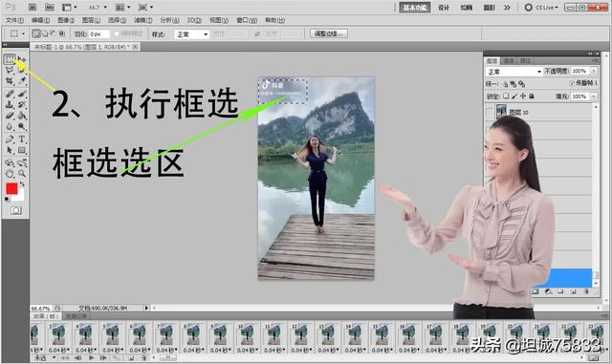The image size is (612, 364).
Task: Click the New Selection mode button
Action: (x=36, y=34)
